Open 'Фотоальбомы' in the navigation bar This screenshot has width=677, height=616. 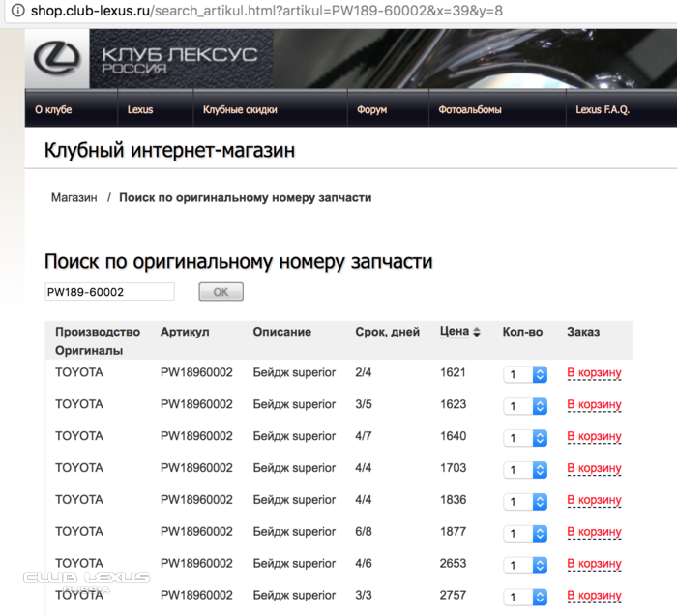point(470,110)
